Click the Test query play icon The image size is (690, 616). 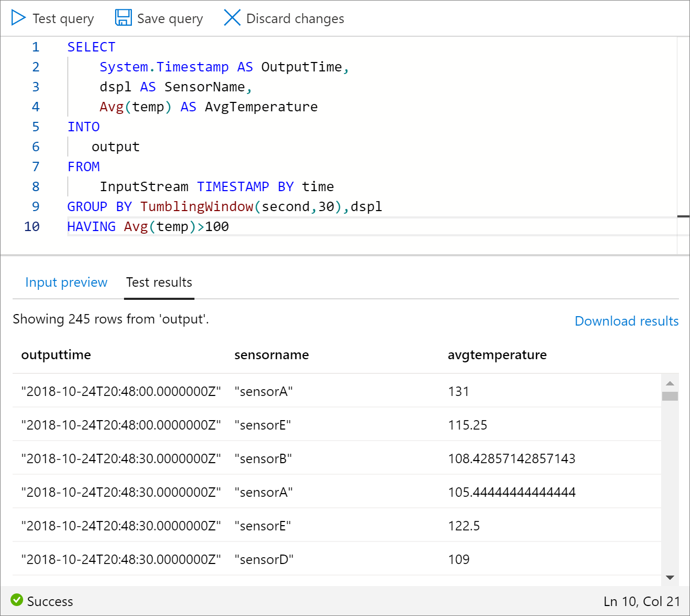click(x=18, y=18)
